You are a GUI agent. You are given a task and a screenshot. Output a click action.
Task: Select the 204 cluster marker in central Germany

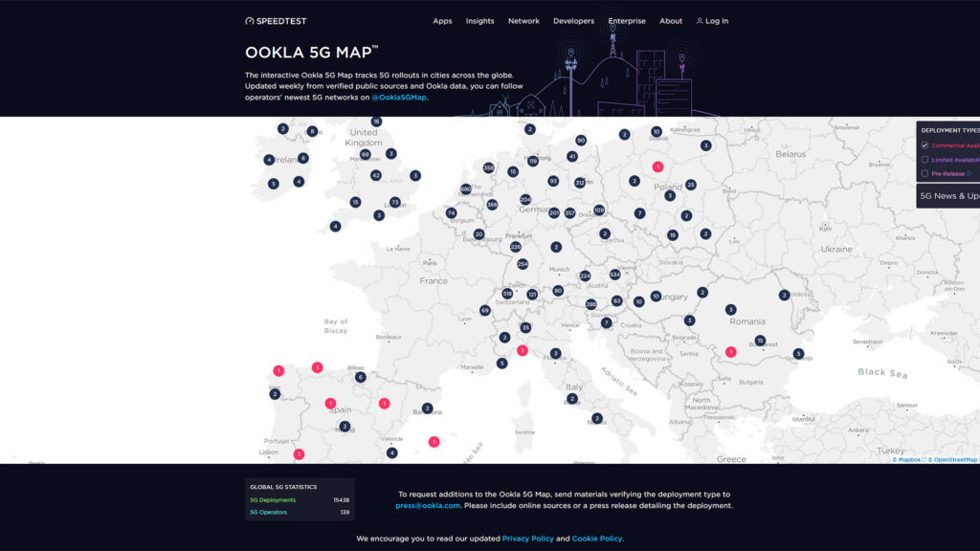tap(525, 200)
